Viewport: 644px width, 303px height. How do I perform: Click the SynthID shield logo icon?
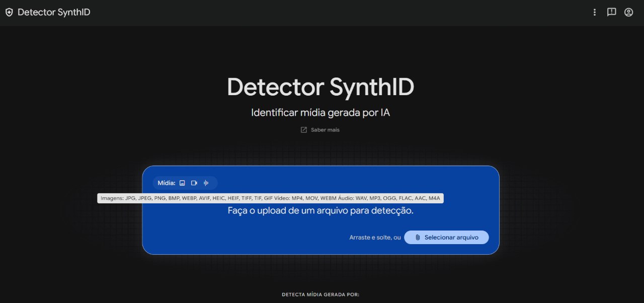click(9, 13)
